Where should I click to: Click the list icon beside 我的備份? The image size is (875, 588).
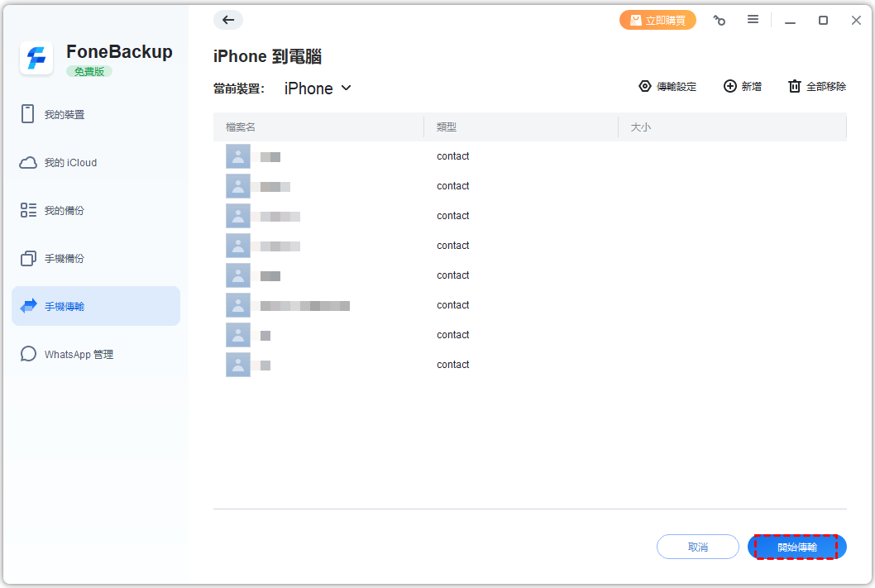pyautogui.click(x=28, y=210)
